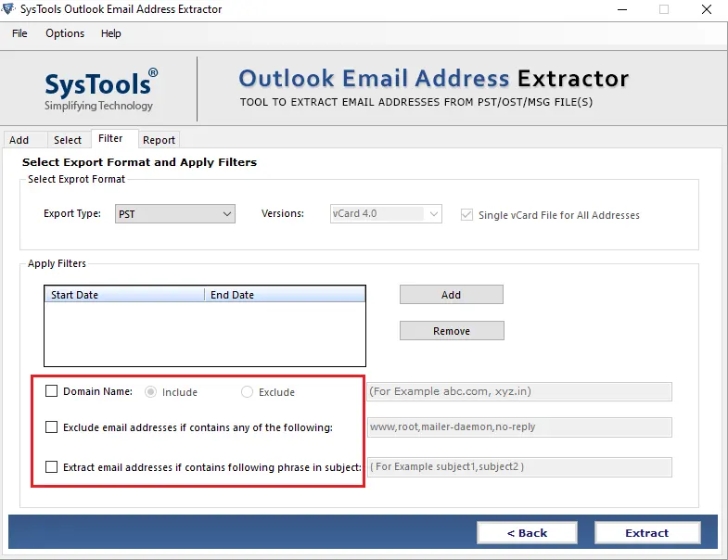Expand the Versions dropdown showing vCard 4.0

click(386, 213)
